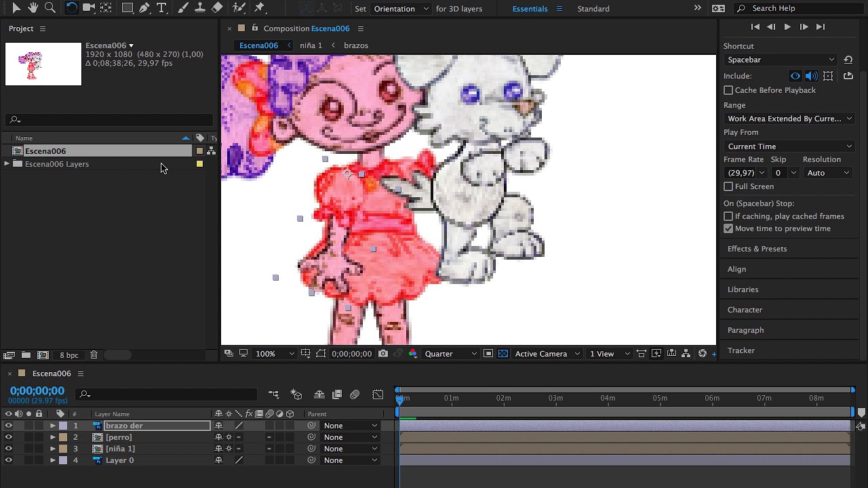
Task: Toggle transparency grid in composition viewer
Action: (x=502, y=354)
